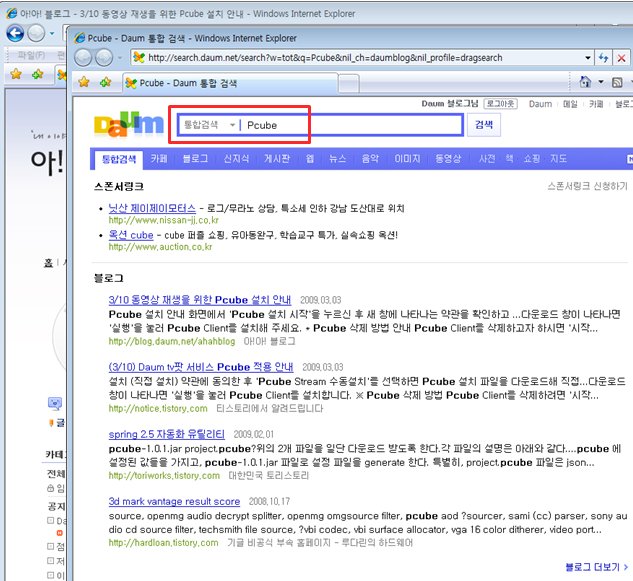Click the http://hardloan.tistory.com URL

[x=163, y=543]
